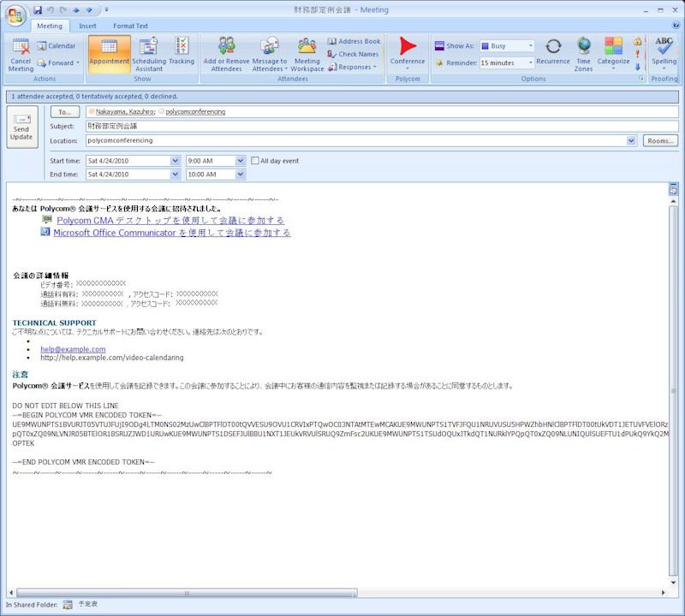Click the shared folder calendar icon
Screen dimensions: 685x616
[x=68, y=605]
